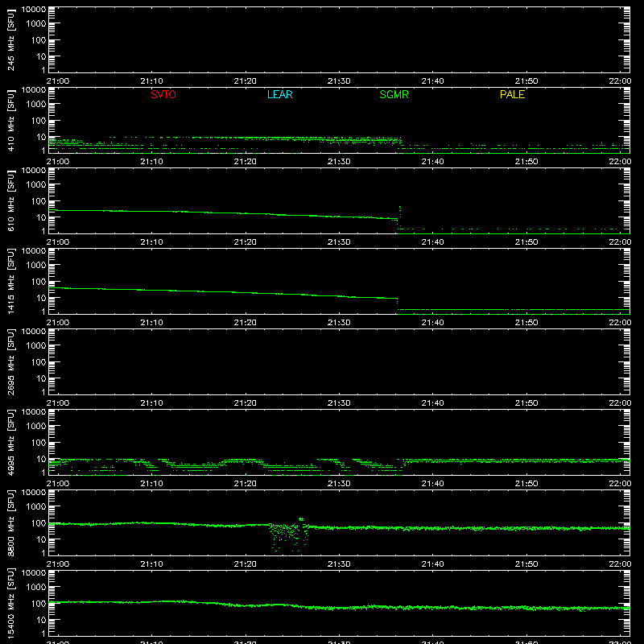Click 22:00 tick below the 8800 MHz panel
This screenshot has height=644, width=644.
pos(620,564)
